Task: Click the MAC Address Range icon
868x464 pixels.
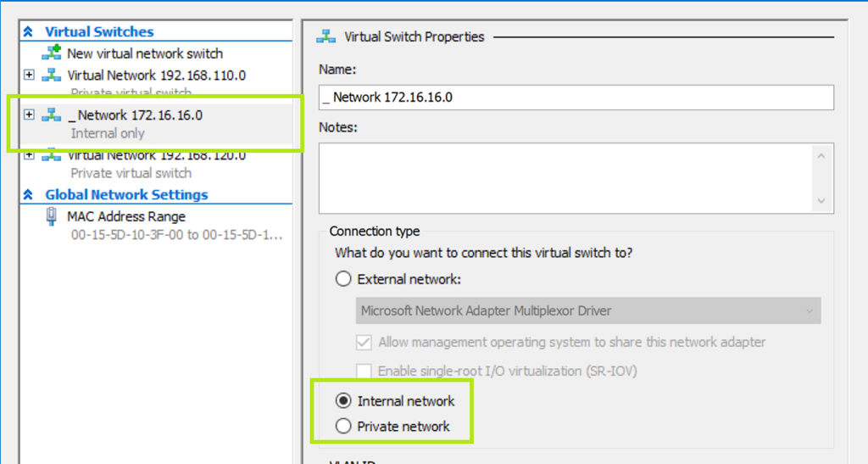Action: coord(52,216)
